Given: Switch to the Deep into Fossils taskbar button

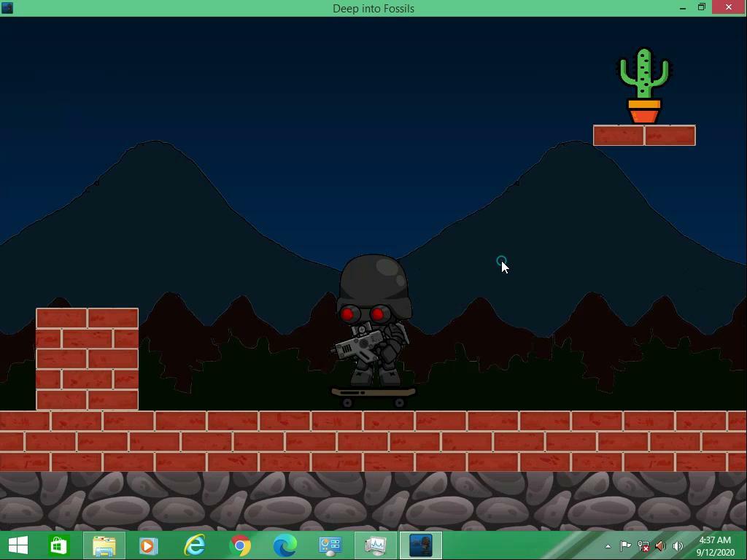Looking at the screenshot, I should click(420, 545).
